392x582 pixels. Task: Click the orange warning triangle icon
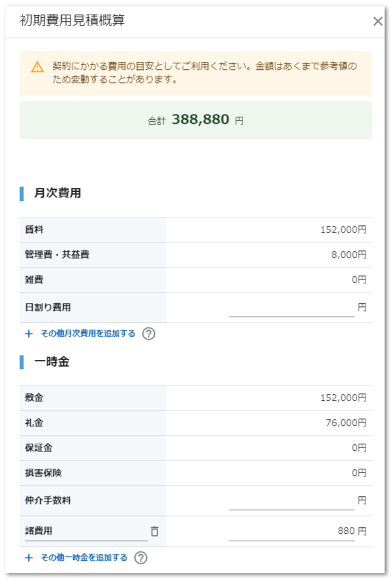pos(37,67)
